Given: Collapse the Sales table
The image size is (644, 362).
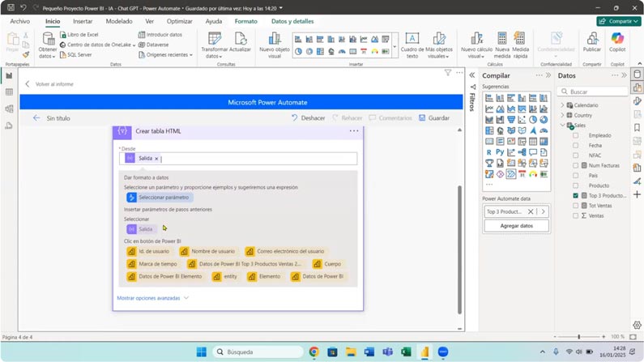Looking at the screenshot, I should pos(563,126).
